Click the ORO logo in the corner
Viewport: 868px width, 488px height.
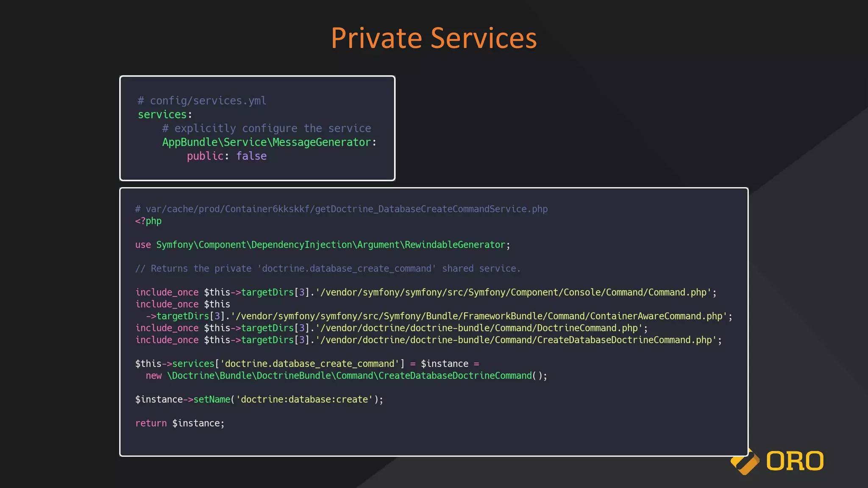[x=777, y=461]
